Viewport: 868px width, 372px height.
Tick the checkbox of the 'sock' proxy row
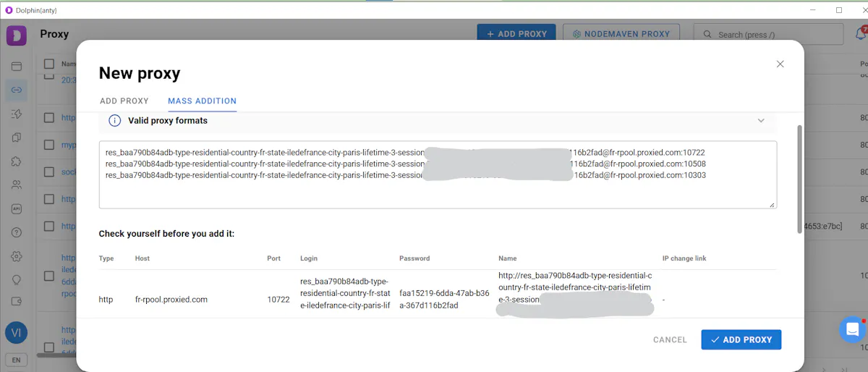coord(48,172)
